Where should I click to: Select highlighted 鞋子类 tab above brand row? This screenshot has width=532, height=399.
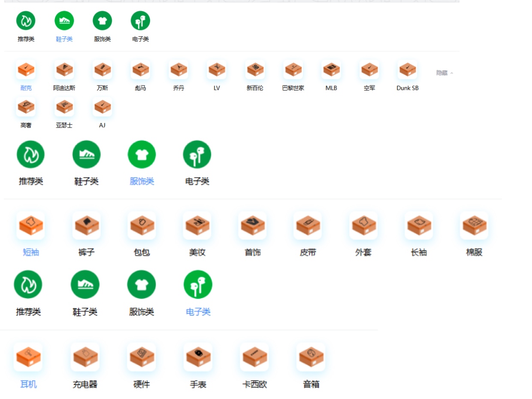tap(64, 21)
